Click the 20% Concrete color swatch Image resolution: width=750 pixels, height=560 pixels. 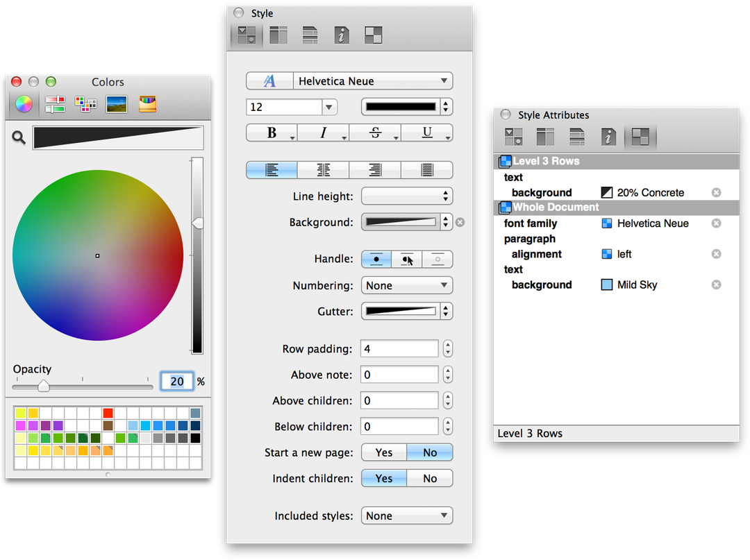606,192
